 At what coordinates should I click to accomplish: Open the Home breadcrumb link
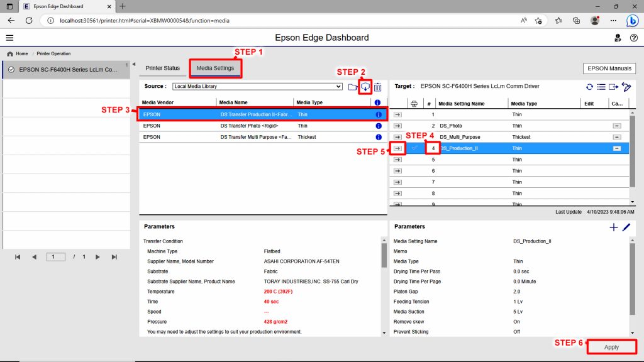pos(22,54)
